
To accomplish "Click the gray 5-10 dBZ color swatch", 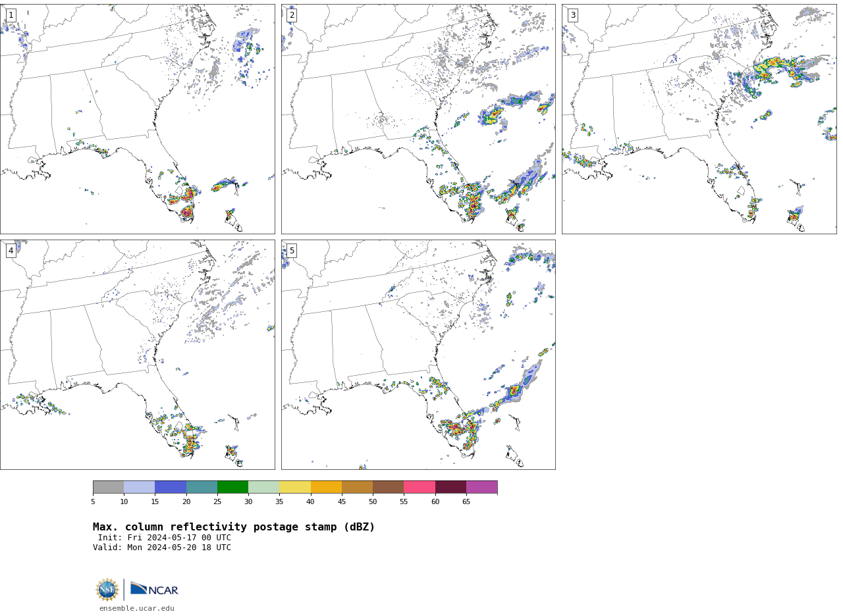I will point(109,487).
